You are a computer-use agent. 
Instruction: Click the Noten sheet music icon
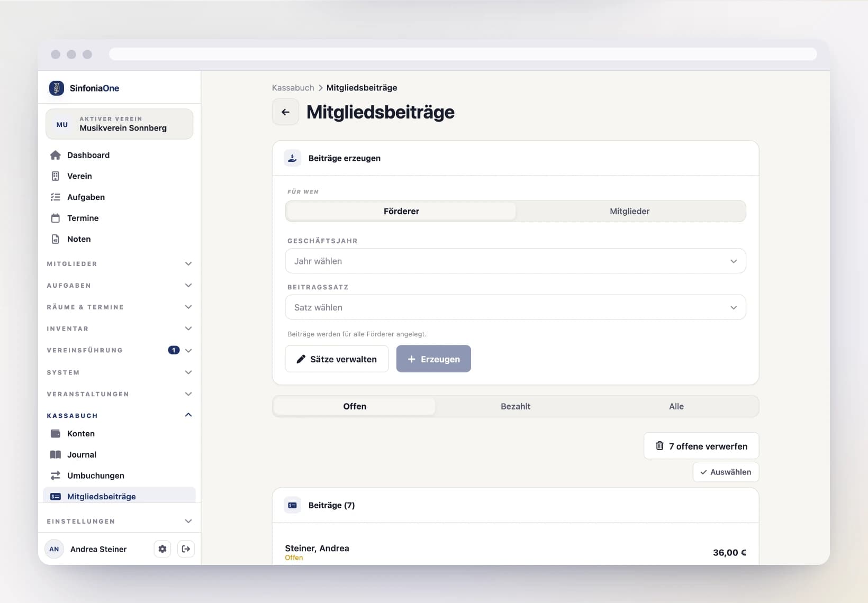point(56,239)
